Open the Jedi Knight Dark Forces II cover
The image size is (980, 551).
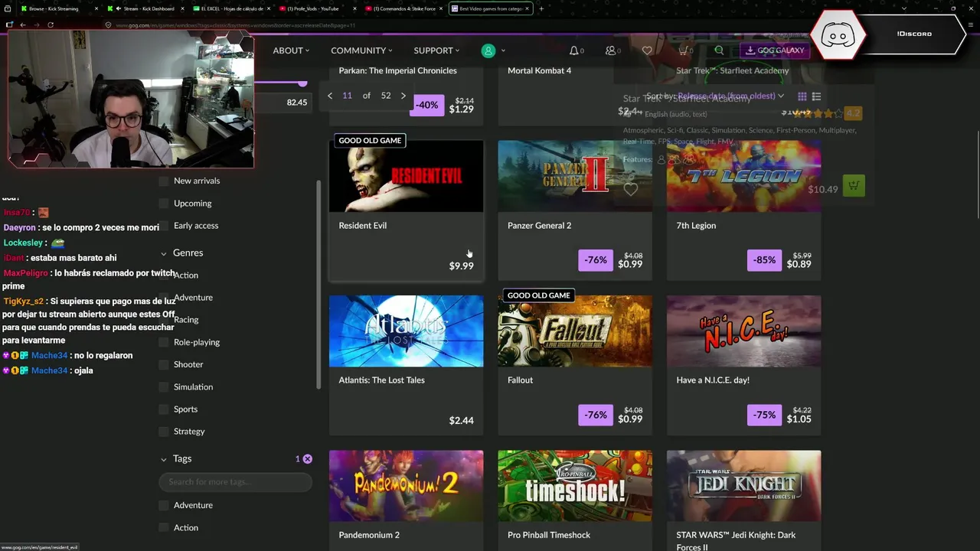click(x=743, y=486)
